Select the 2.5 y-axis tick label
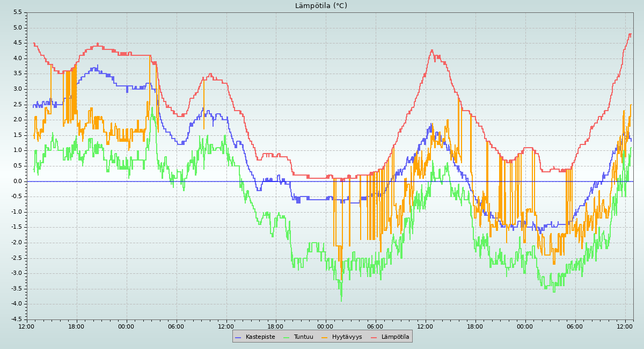This screenshot has width=644, height=349. [x=17, y=104]
